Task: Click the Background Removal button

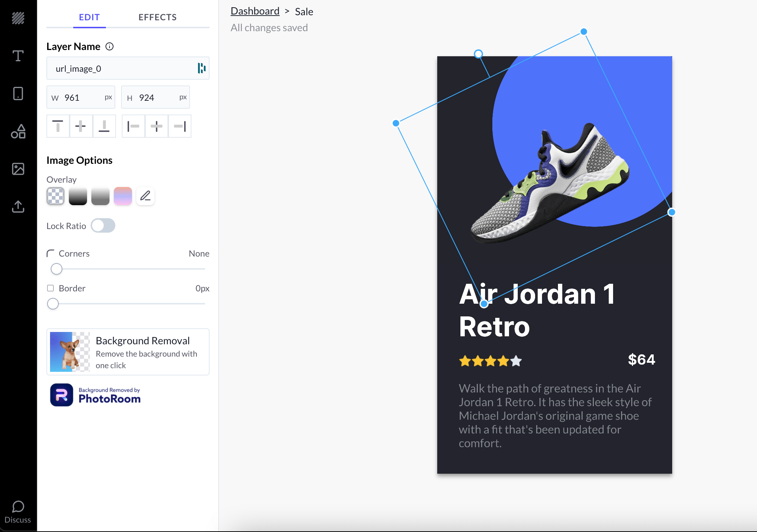Action: coord(128,352)
